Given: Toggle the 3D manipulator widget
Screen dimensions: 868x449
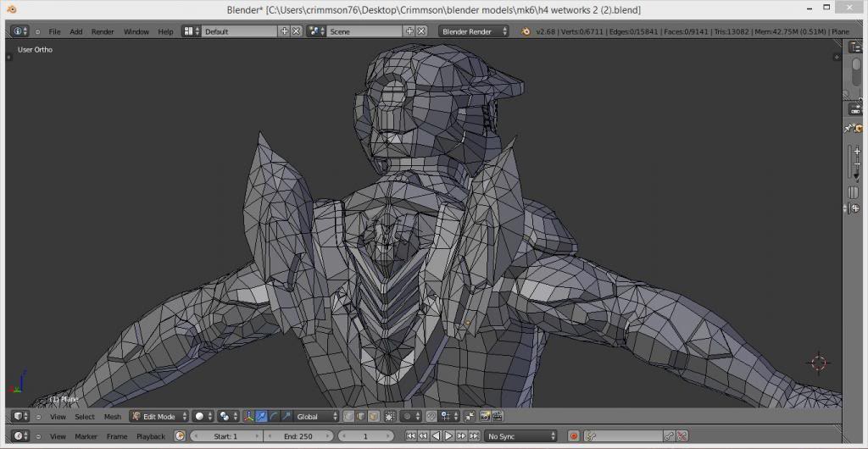Looking at the screenshot, I should pos(249,416).
